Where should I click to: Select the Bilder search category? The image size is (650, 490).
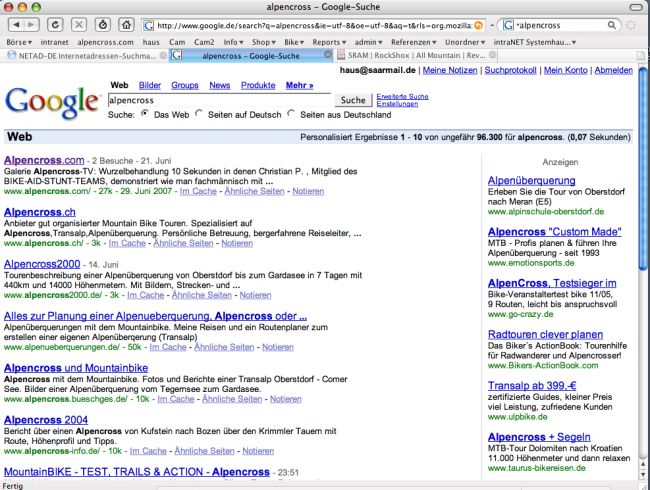coord(150,85)
